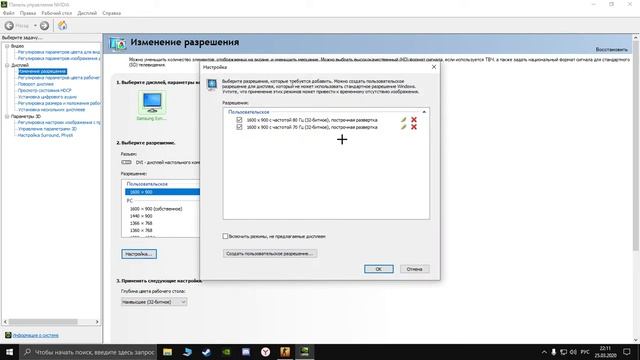Delete the 1600 x 900 80 Hz resolution
The image size is (640, 360).
(414, 120)
